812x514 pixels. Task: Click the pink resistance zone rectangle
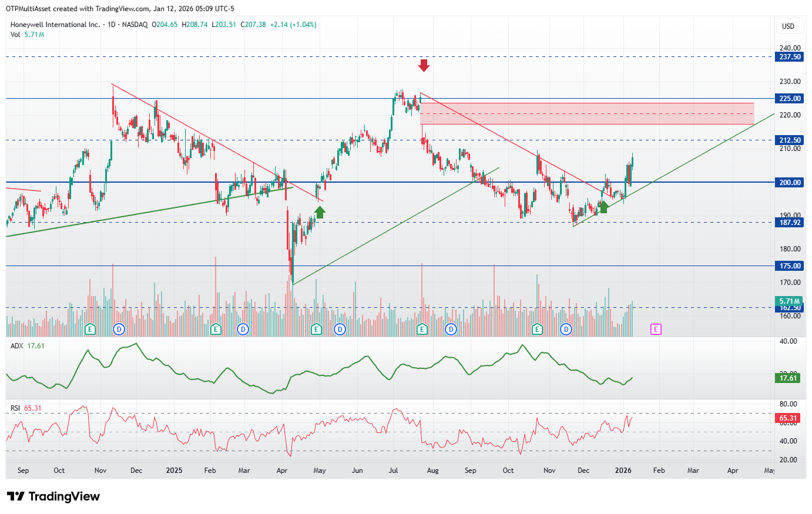587,114
